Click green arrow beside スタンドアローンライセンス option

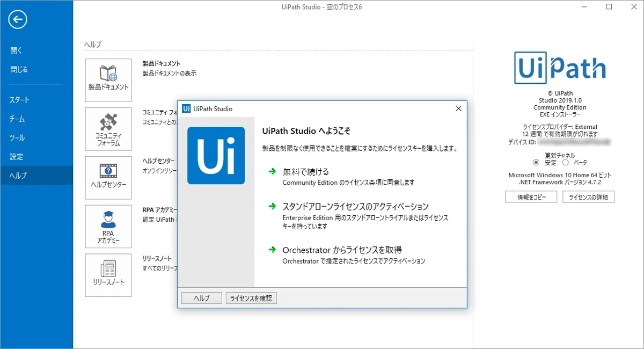click(272, 206)
